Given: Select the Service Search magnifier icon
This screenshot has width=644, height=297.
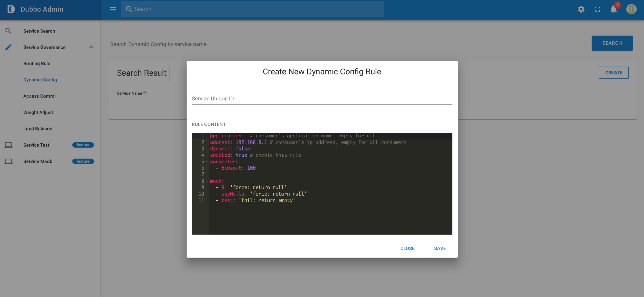Looking at the screenshot, I should 9,31.
